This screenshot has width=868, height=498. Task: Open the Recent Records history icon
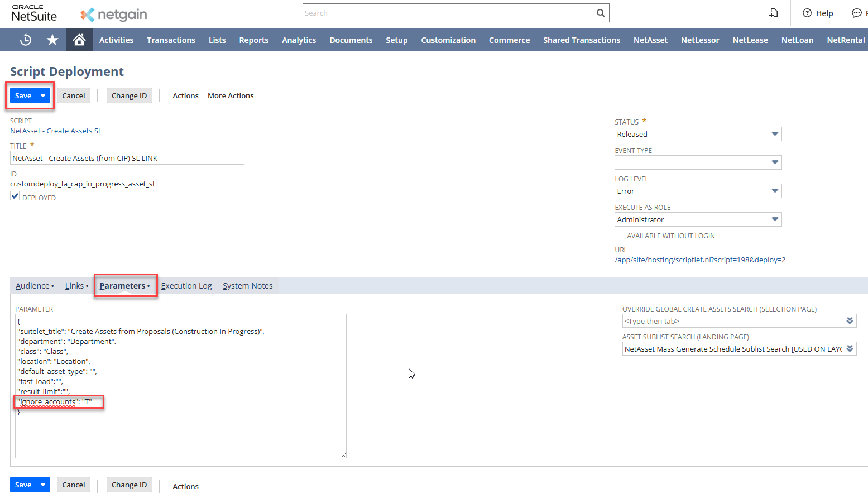point(26,40)
